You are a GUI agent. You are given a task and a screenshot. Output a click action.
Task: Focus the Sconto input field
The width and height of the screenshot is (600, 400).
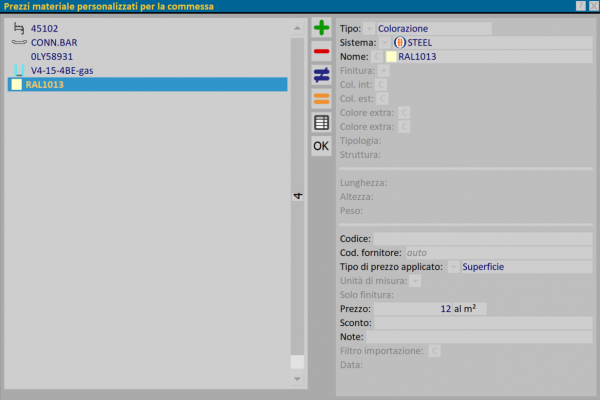point(481,324)
